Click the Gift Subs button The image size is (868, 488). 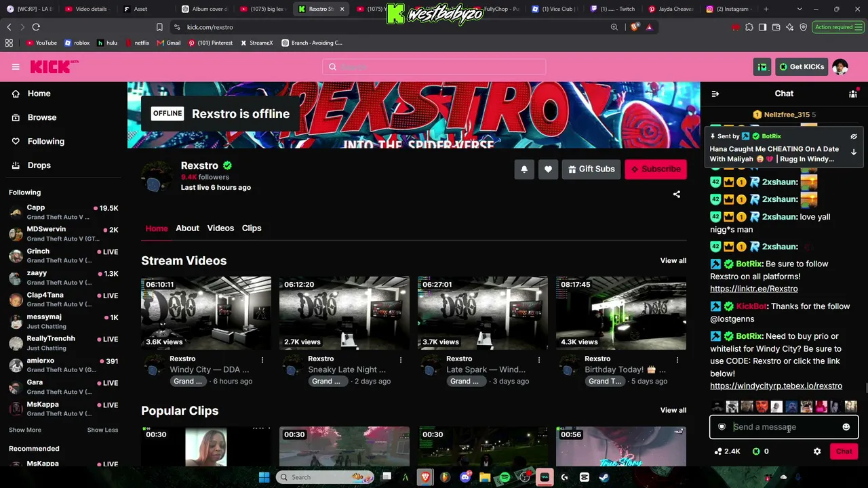pyautogui.click(x=591, y=169)
